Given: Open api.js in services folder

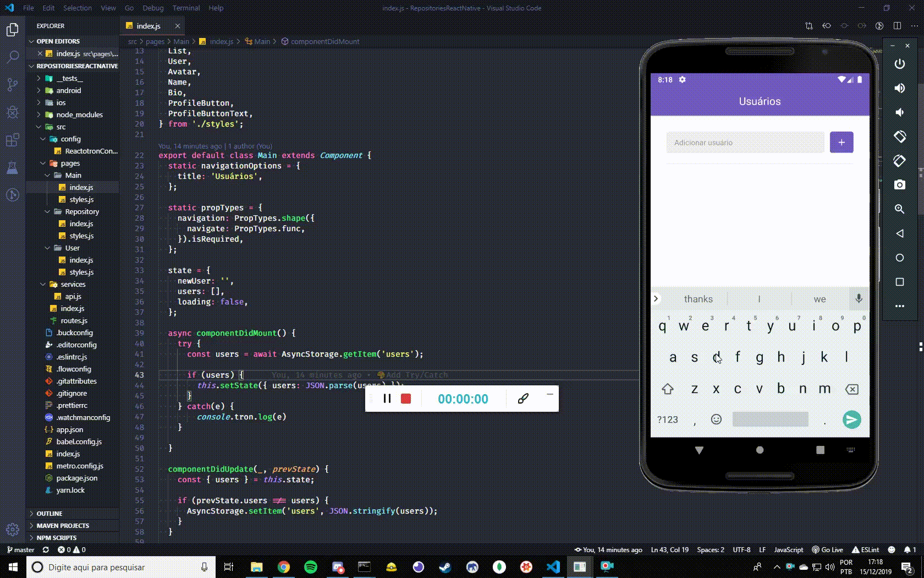Looking at the screenshot, I should [x=73, y=296].
